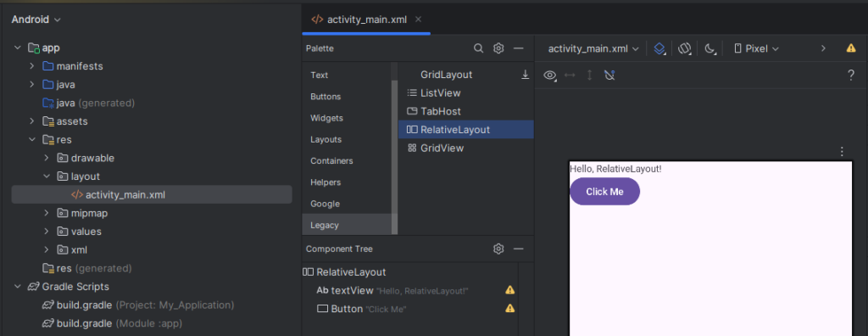
Task: Expand the manifests folder
Action: (31, 66)
